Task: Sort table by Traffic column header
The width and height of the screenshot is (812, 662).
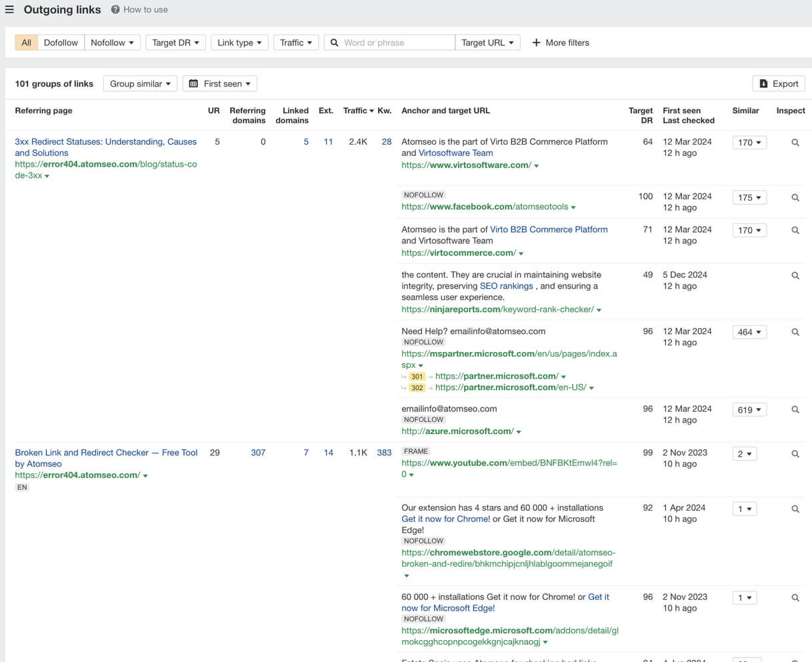Action: click(x=359, y=111)
